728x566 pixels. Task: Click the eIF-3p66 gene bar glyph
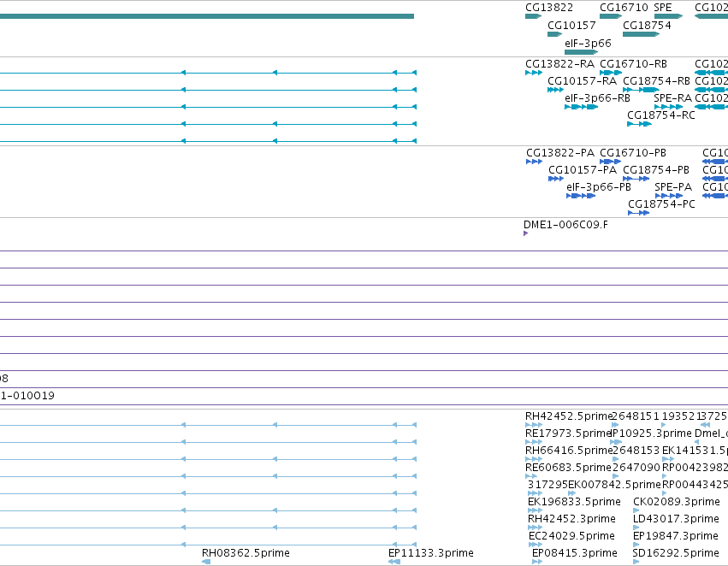tap(581, 52)
